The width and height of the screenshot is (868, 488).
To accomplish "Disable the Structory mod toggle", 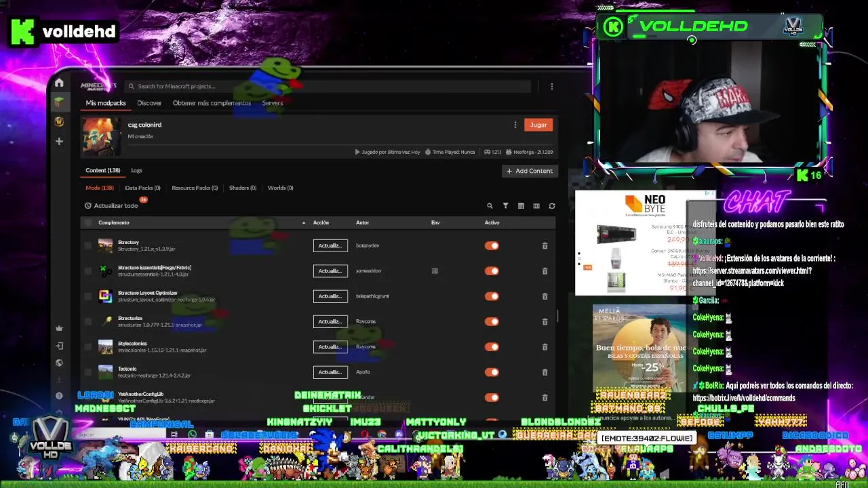I will pos(492,246).
